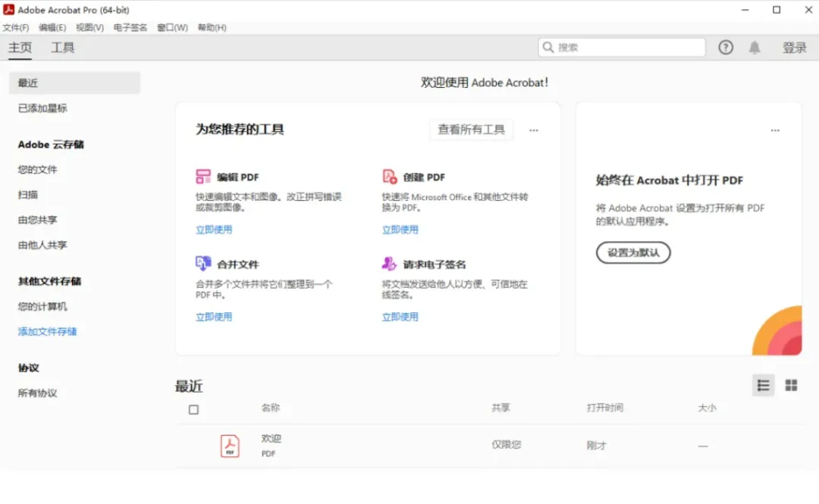819x504 pixels.
Task: Select 已添加星标 in the sidebar
Action: coord(42,108)
